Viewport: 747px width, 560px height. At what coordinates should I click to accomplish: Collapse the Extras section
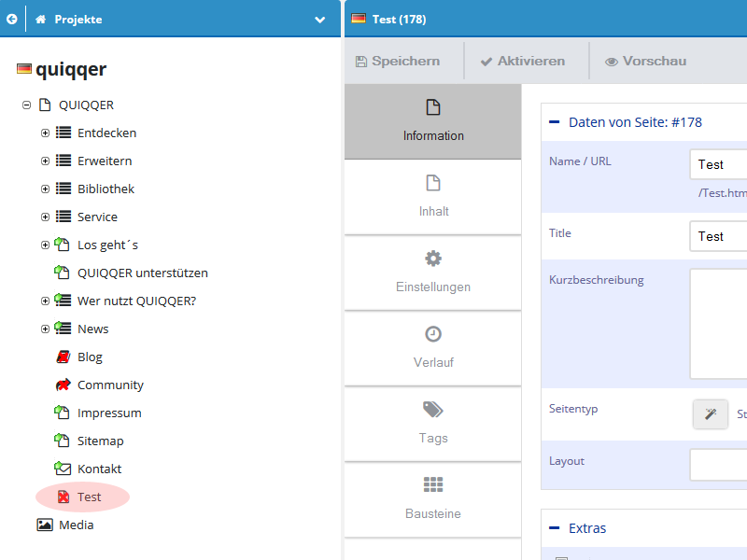(x=555, y=528)
